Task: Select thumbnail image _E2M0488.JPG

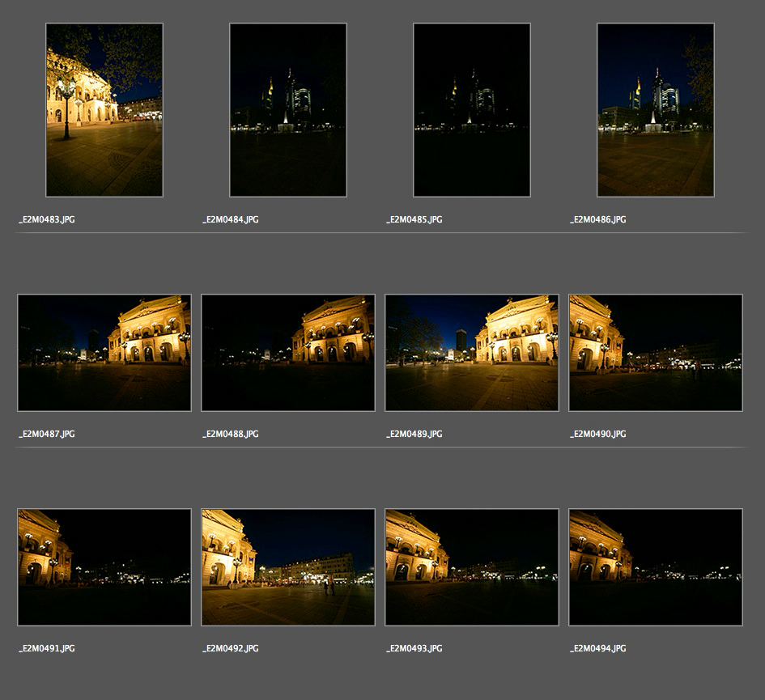Action: point(288,353)
